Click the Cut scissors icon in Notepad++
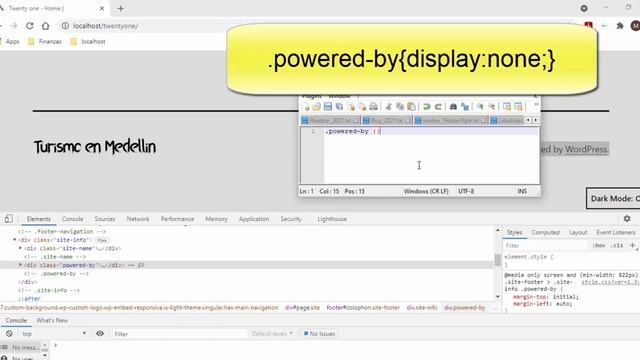Screen dimensions: 640x360 pyautogui.click(x=388, y=107)
